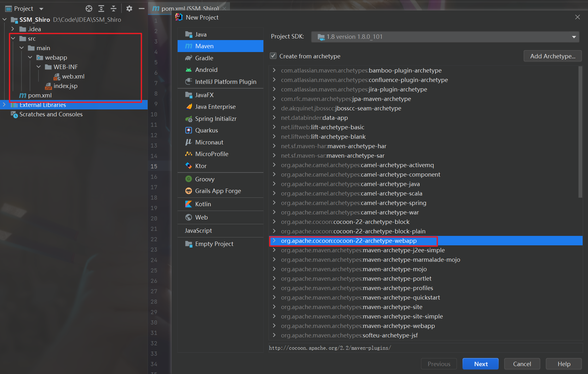Screen dimensions: 588x374
Task: Click the Expand All icon in Project toolbar
Action: coord(101,9)
